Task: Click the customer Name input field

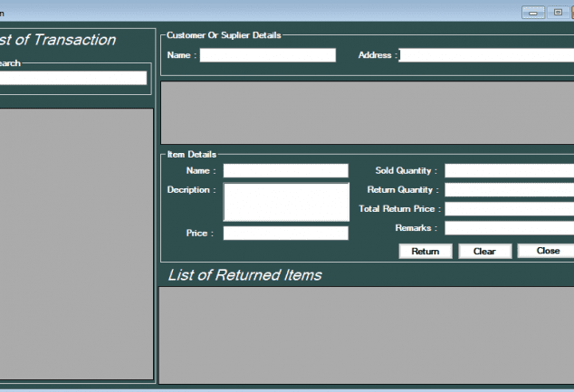Action: (267, 55)
